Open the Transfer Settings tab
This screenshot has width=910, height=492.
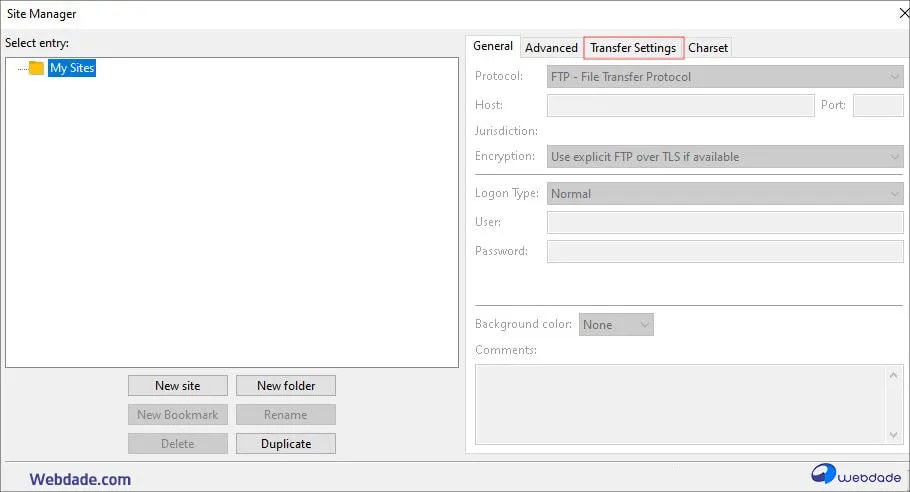point(633,48)
